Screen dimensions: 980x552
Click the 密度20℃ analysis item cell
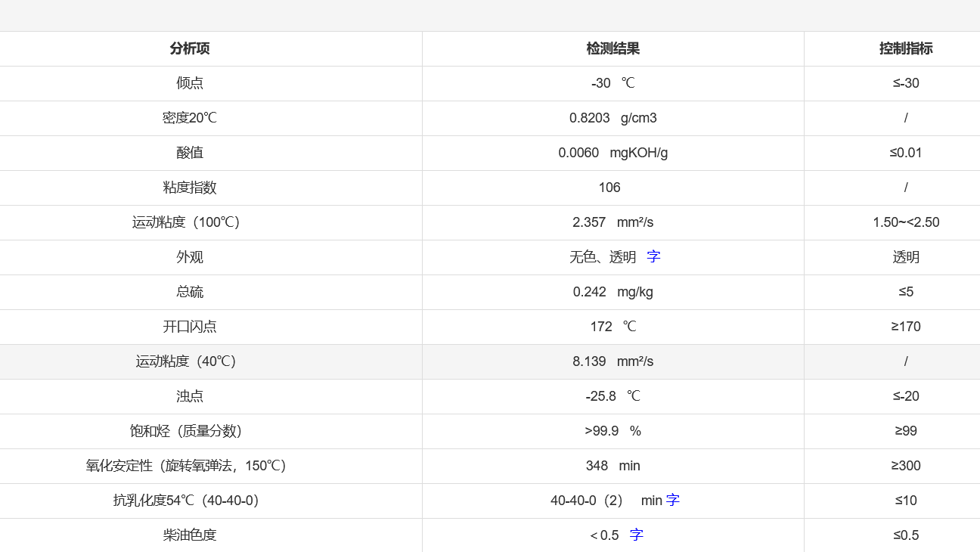coord(190,118)
